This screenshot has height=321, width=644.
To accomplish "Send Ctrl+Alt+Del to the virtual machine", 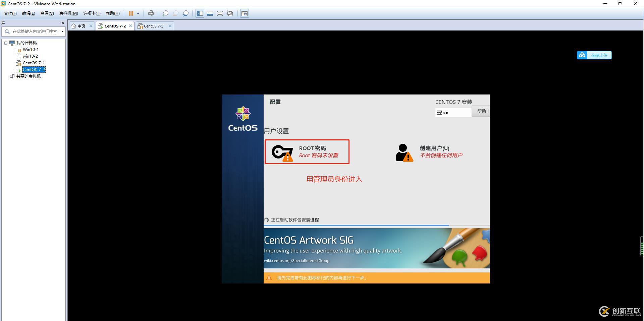I will (x=151, y=13).
